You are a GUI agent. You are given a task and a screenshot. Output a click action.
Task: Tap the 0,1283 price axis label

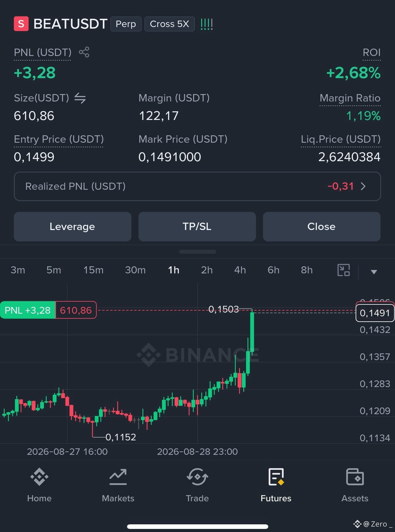375,384
